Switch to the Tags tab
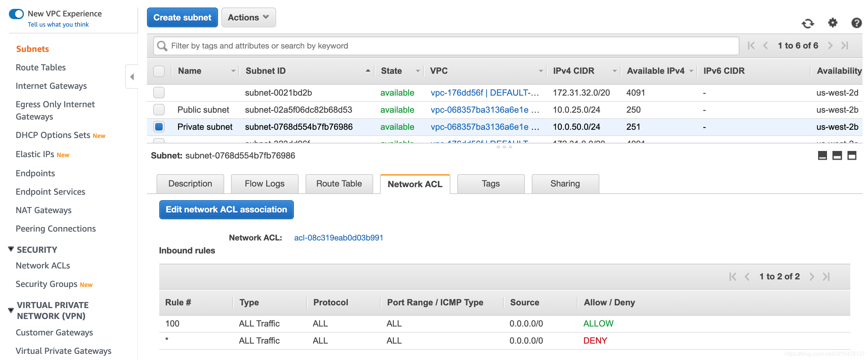The height and width of the screenshot is (360, 868). tap(491, 184)
